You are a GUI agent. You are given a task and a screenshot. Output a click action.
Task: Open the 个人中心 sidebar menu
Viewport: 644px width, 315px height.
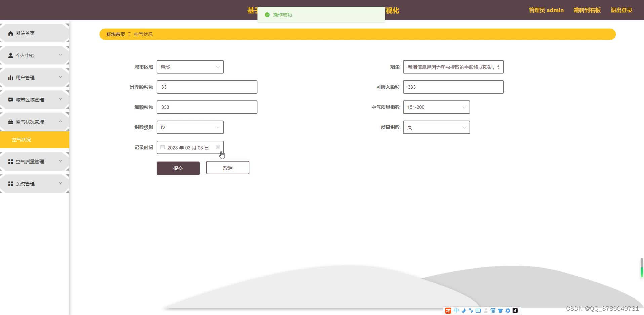click(35, 55)
